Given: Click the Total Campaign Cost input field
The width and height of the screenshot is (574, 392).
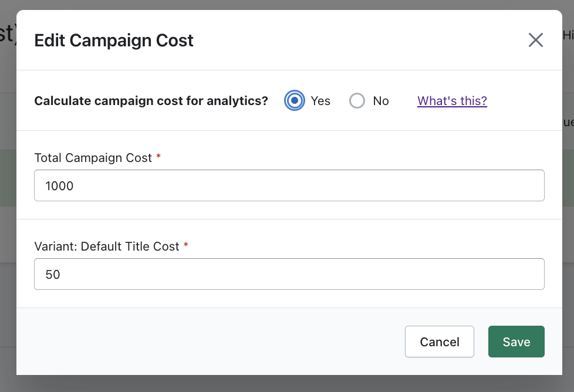Looking at the screenshot, I should pyautogui.click(x=289, y=186).
